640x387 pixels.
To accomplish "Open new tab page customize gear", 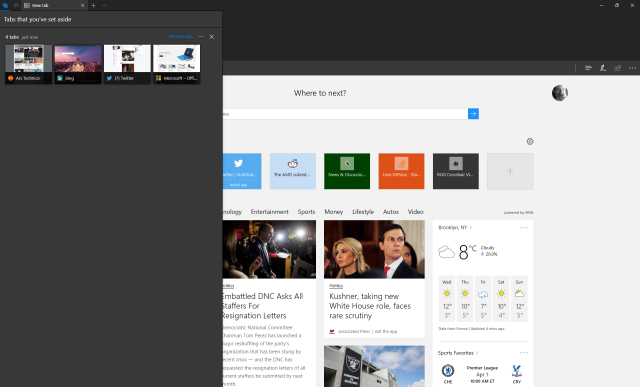I will (530, 142).
